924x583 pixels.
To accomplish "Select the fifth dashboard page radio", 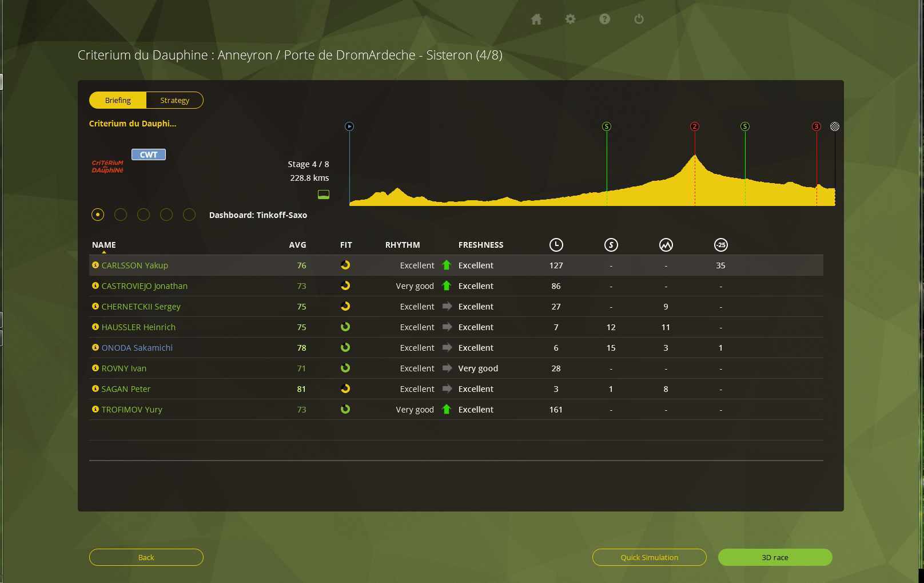I will (189, 215).
